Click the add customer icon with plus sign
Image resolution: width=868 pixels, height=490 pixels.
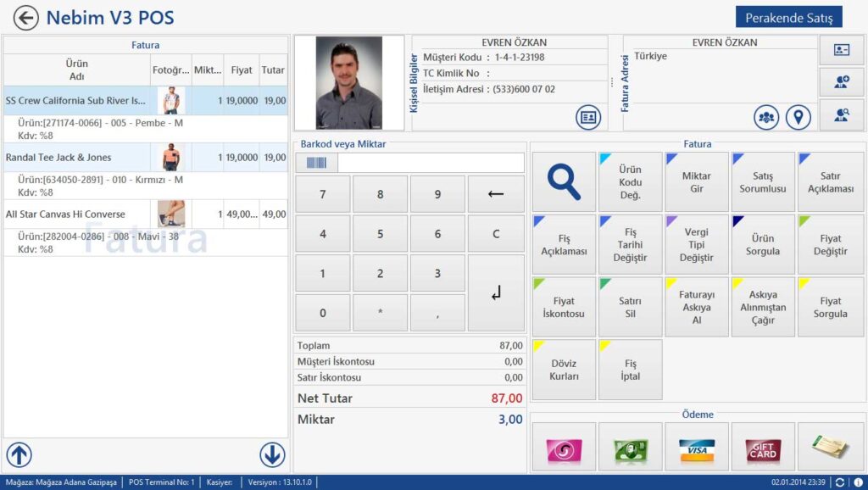pyautogui.click(x=841, y=82)
